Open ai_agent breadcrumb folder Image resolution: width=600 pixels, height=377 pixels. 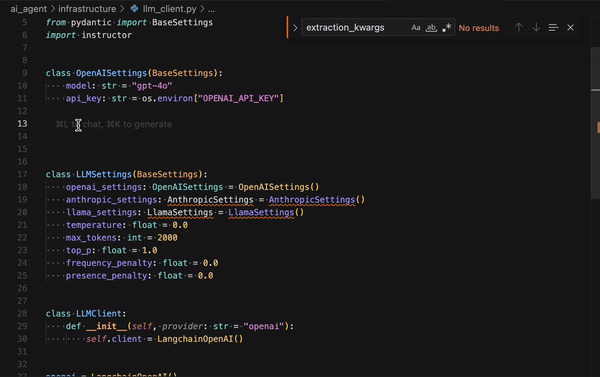coord(29,8)
